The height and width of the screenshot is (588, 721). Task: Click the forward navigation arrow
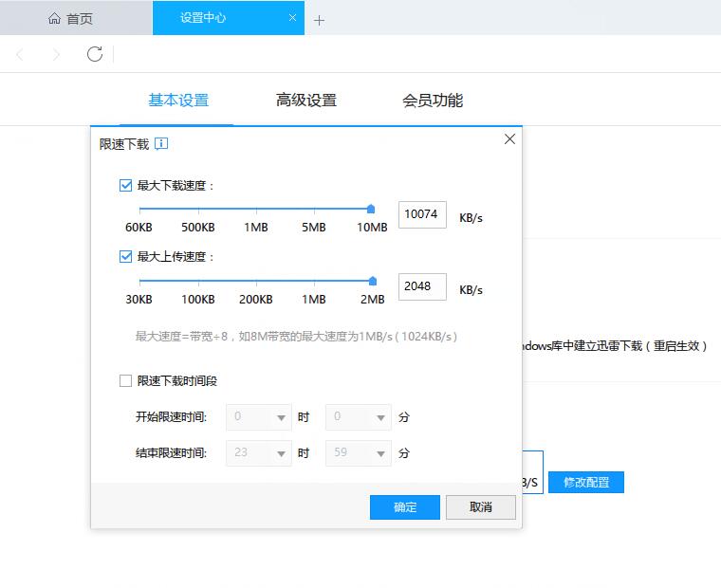(56, 55)
